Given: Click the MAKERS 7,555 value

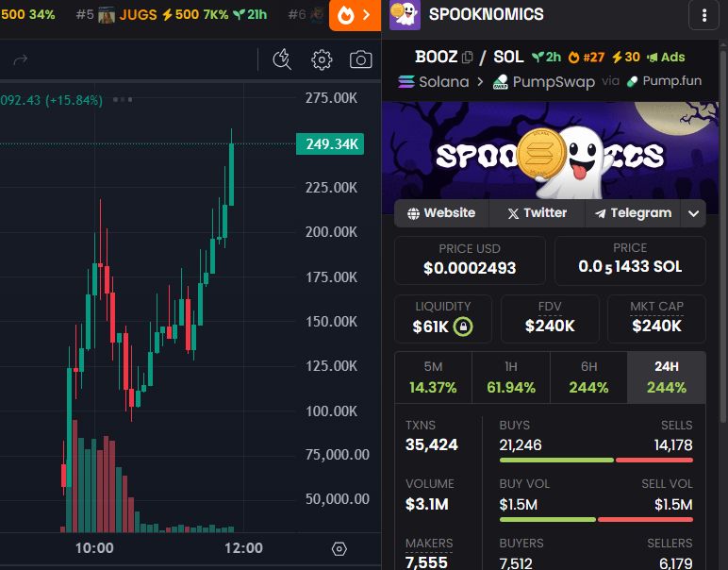Looking at the screenshot, I should [426, 562].
